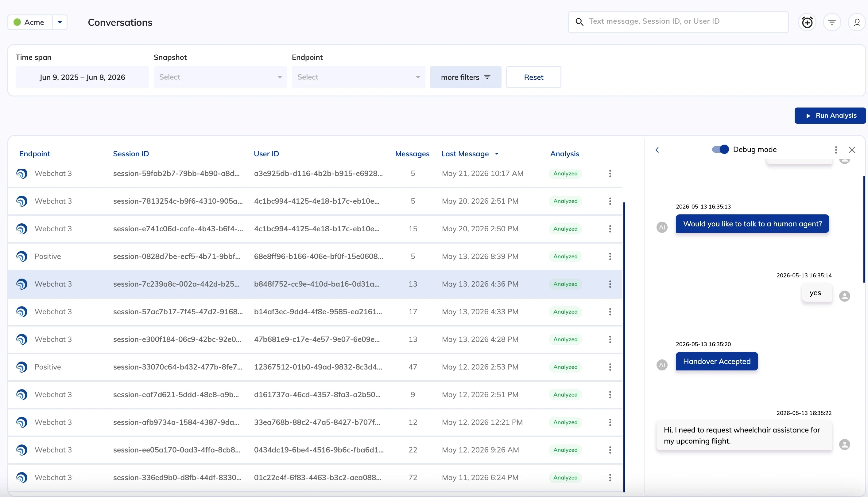
Task: Expand more filters
Action: [466, 77]
